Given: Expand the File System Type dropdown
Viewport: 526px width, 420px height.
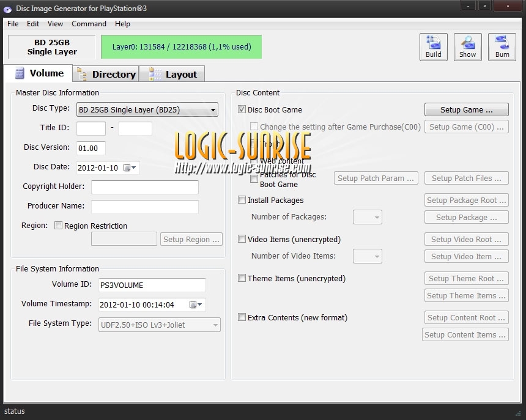Looking at the screenshot, I should pyautogui.click(x=160, y=325).
